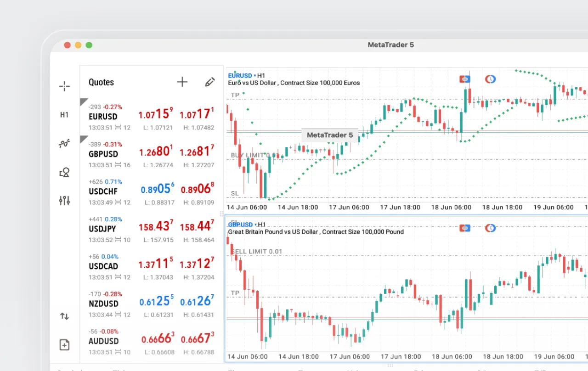This screenshot has width=588, height=371.
Task: Toggle the red-blue clock icon on EURUSD chart
Action: point(491,79)
